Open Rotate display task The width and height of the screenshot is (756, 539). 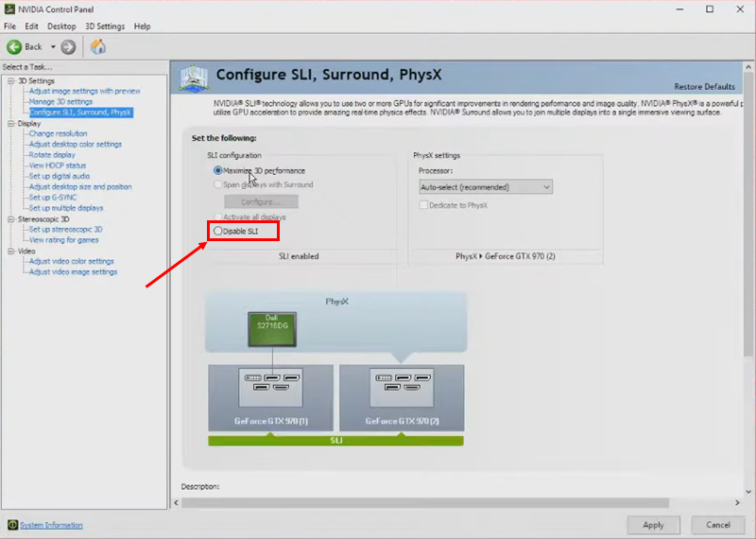pos(52,155)
